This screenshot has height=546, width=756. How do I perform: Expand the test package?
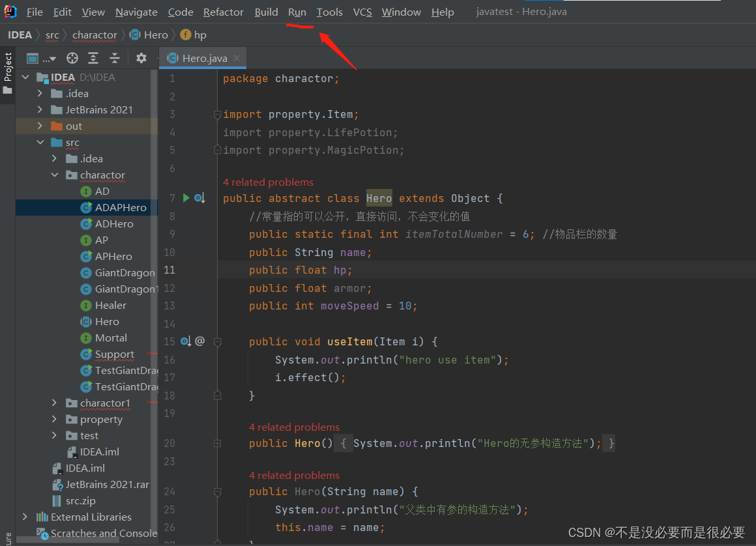pyautogui.click(x=55, y=436)
